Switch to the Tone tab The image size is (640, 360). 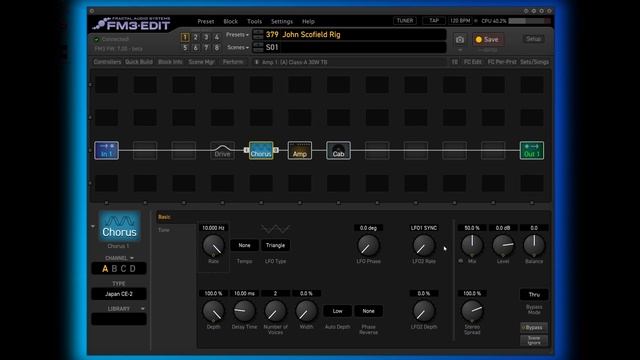click(164, 230)
